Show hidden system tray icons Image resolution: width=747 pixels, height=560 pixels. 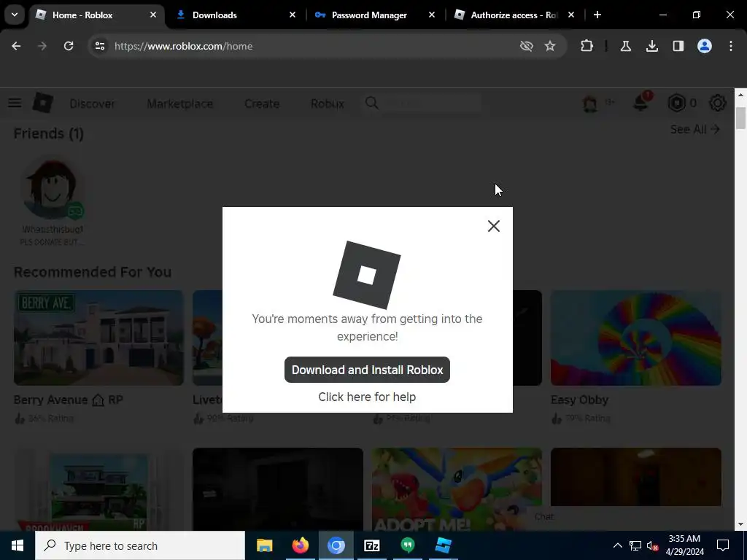tap(617, 545)
